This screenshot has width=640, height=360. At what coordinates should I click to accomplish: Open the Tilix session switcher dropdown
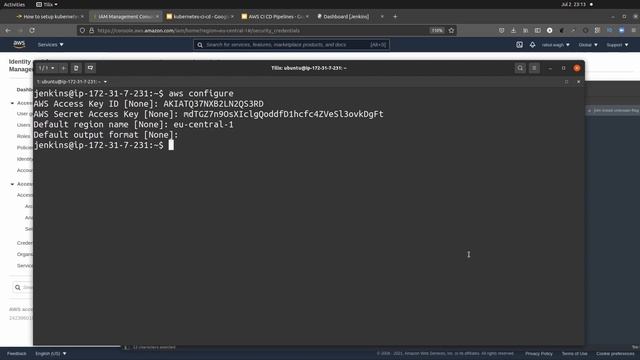(47, 68)
